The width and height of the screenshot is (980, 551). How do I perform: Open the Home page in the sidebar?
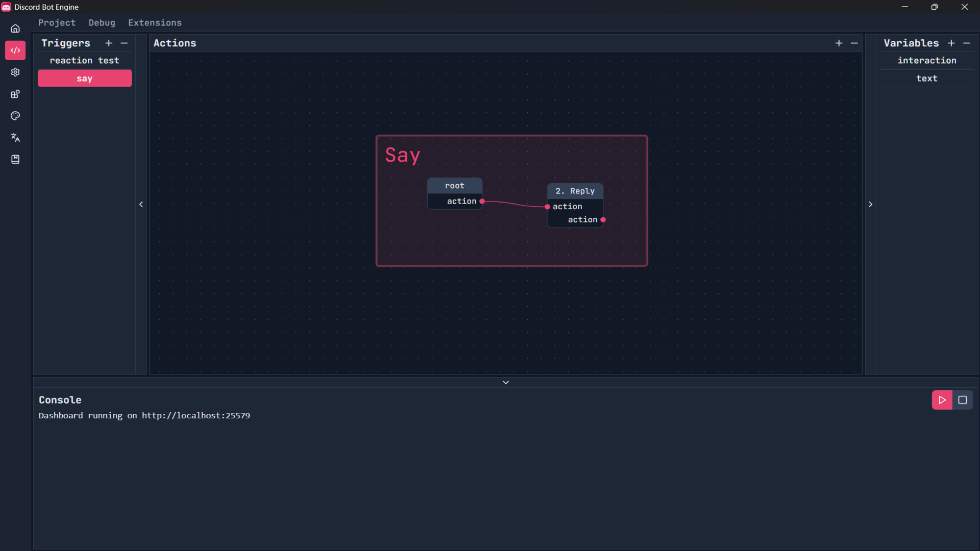coord(15,28)
